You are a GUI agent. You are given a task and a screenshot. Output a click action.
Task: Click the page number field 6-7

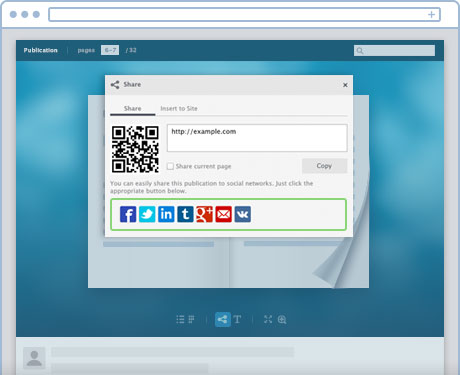tap(110, 50)
